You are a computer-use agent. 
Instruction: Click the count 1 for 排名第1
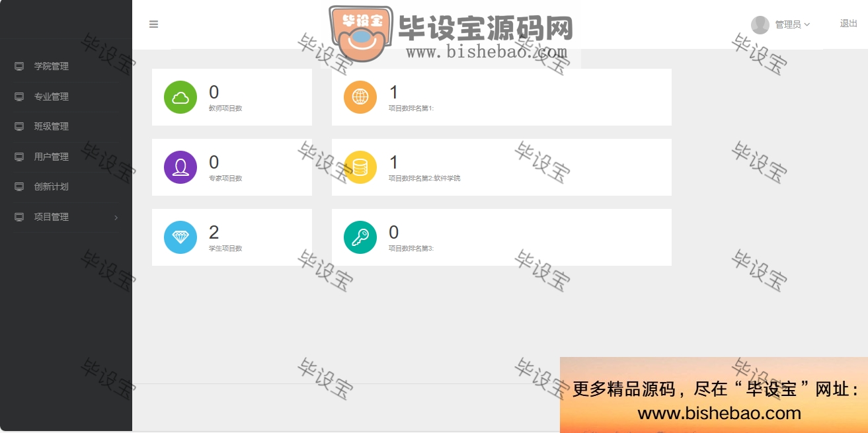(x=394, y=92)
